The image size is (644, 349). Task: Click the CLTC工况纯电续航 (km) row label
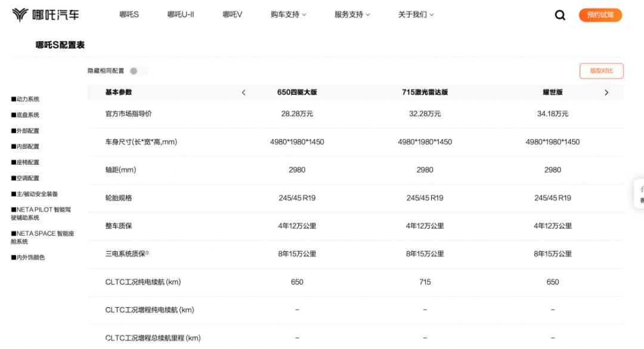pos(143,282)
